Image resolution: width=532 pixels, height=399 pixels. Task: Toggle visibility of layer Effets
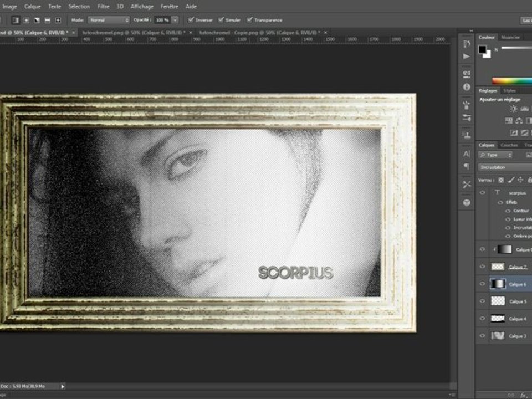pos(500,202)
